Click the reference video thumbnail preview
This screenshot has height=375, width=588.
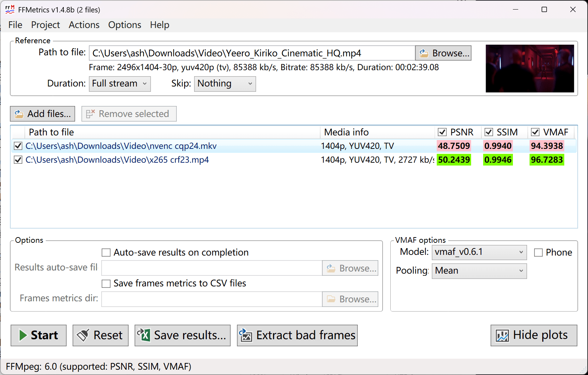(530, 68)
